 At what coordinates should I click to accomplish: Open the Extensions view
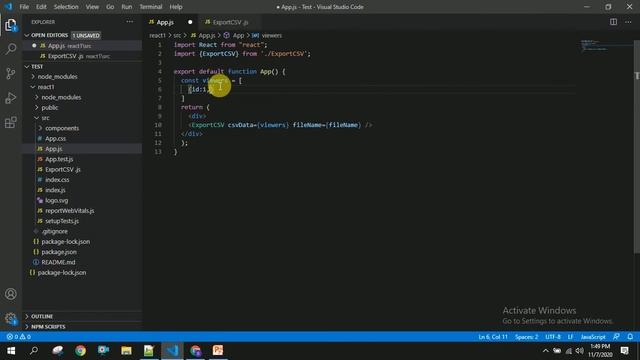(11, 122)
